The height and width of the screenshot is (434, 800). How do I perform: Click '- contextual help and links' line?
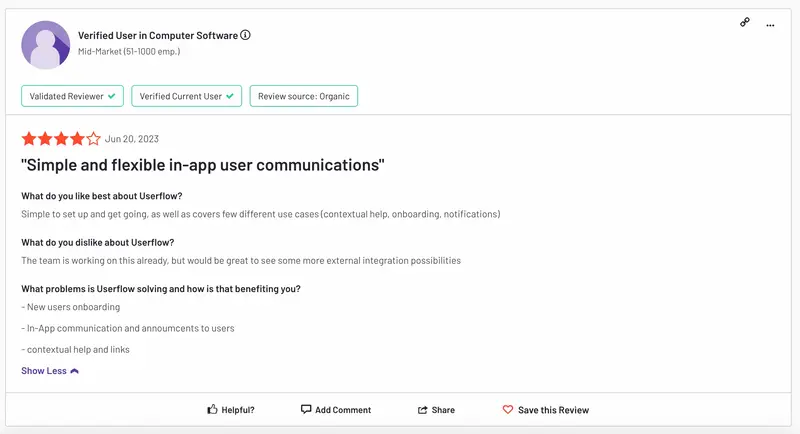tap(76, 349)
